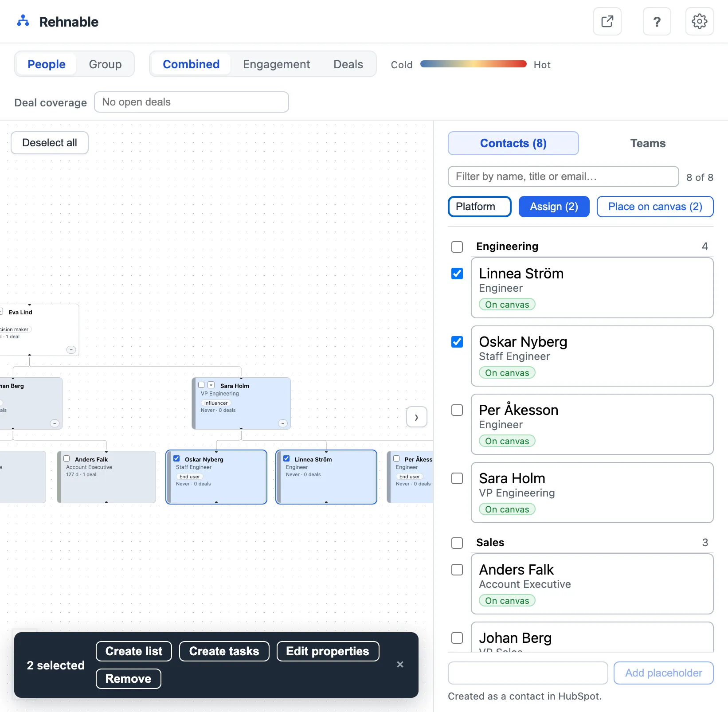728x712 pixels.
Task: Toggle Oskar Nyberg canvas card checkbox
Action: [x=176, y=459]
